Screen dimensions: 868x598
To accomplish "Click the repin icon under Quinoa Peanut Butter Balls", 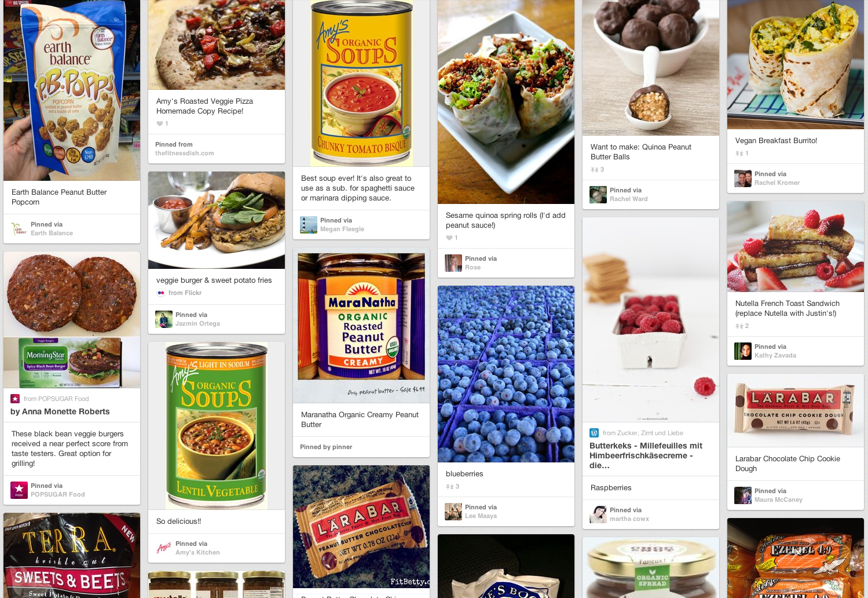I will [x=594, y=170].
